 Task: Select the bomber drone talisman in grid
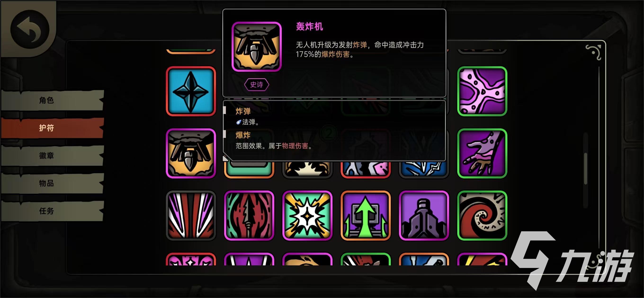(x=191, y=153)
